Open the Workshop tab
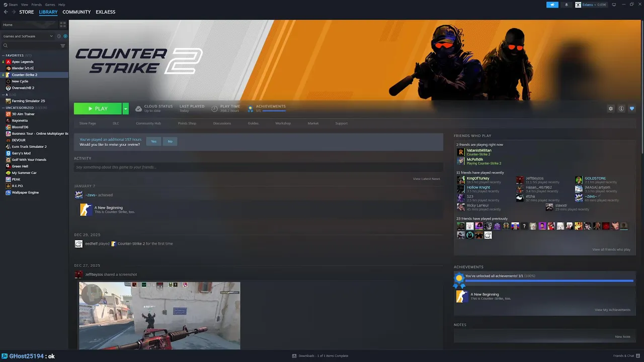Image resolution: width=644 pixels, height=362 pixels. click(x=283, y=123)
